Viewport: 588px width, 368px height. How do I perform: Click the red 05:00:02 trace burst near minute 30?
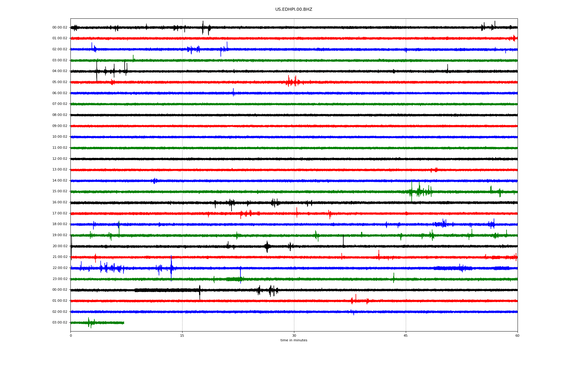click(294, 81)
